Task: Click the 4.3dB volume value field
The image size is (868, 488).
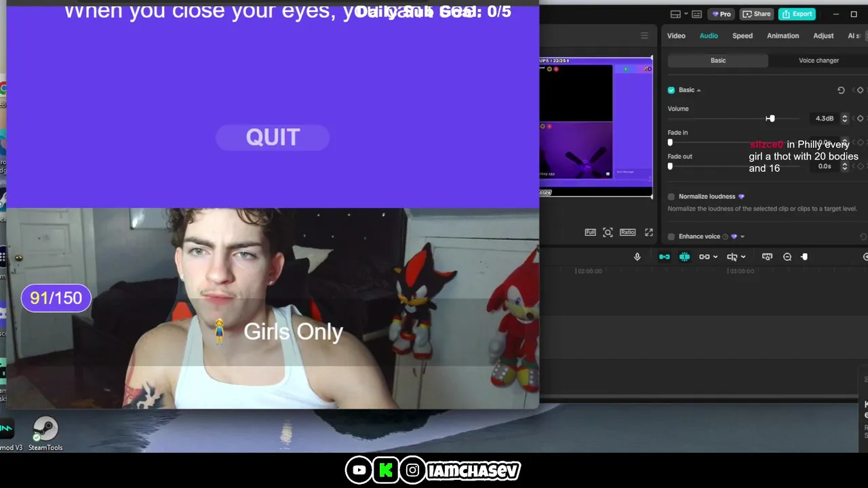Action: (824, 119)
